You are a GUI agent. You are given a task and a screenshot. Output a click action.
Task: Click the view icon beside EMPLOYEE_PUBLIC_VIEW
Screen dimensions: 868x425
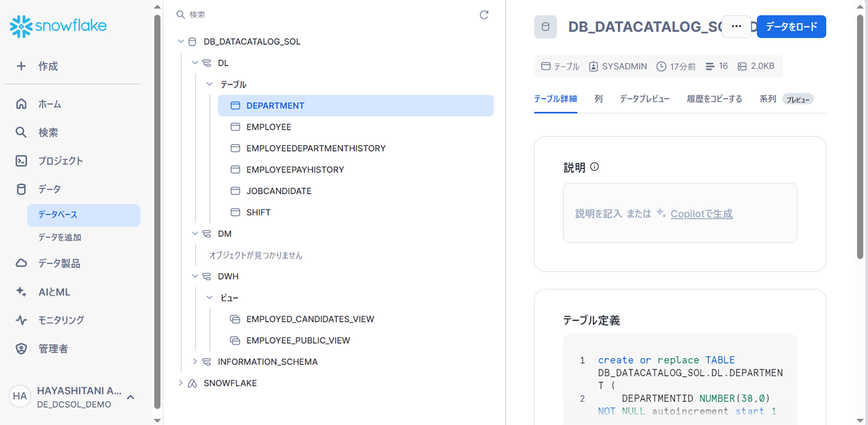[235, 340]
